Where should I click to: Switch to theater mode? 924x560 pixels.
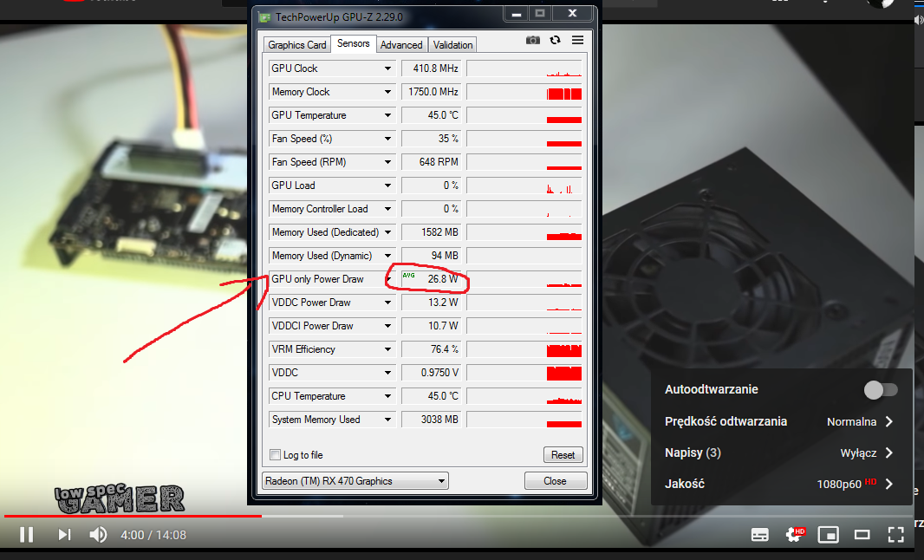(x=862, y=535)
